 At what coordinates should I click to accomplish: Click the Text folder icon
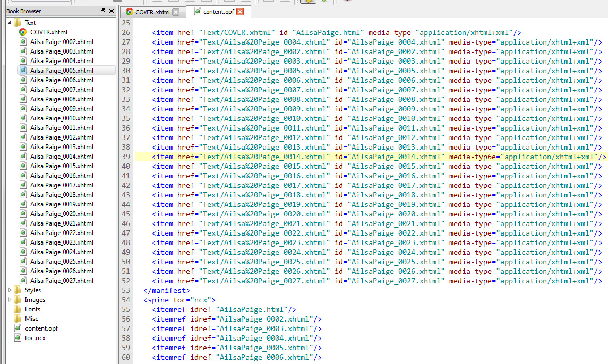coord(18,22)
